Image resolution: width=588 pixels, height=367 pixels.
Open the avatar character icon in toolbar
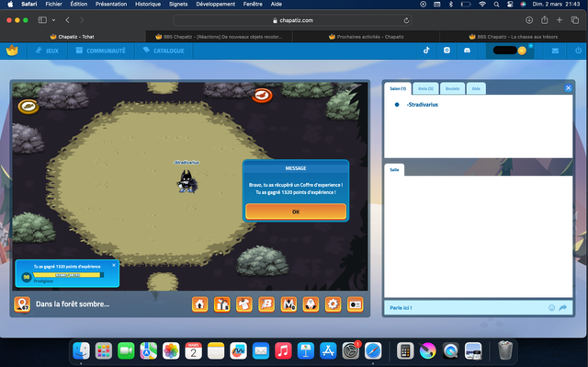(x=311, y=304)
